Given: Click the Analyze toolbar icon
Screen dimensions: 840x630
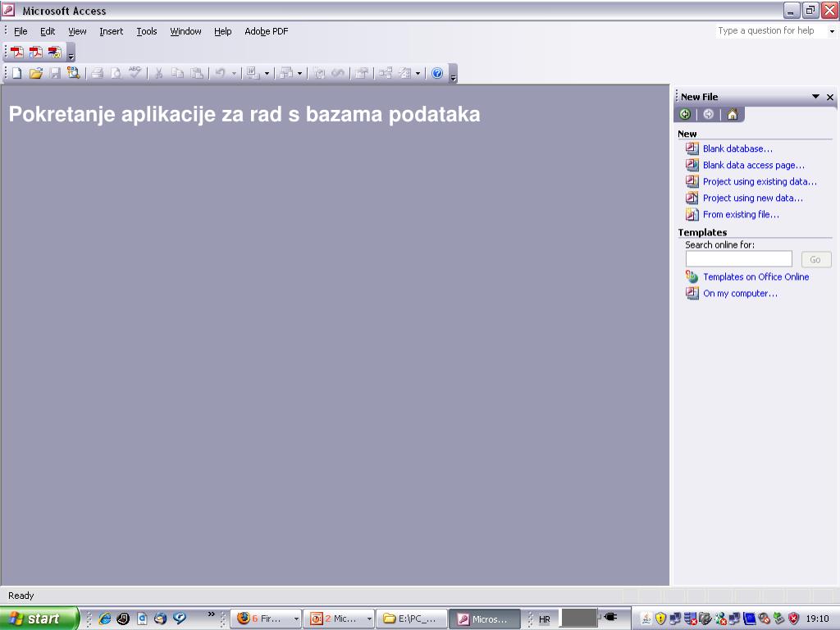Looking at the screenshot, I should (x=286, y=73).
